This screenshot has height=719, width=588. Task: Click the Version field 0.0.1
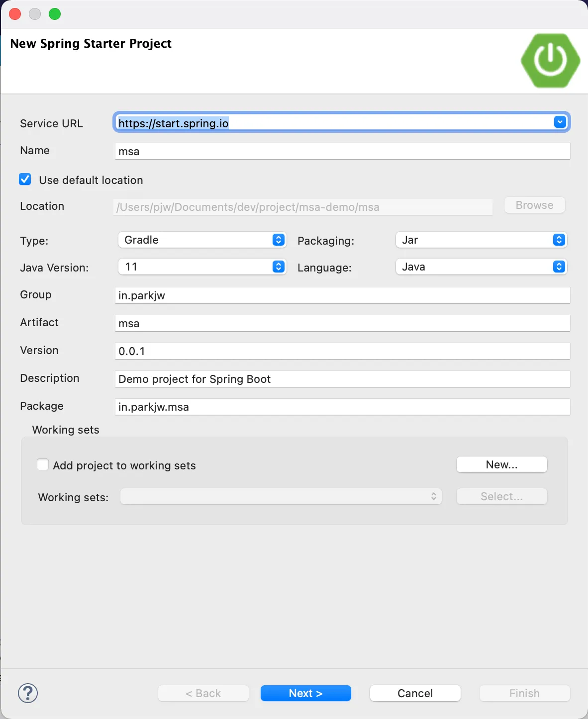pyautogui.click(x=342, y=351)
